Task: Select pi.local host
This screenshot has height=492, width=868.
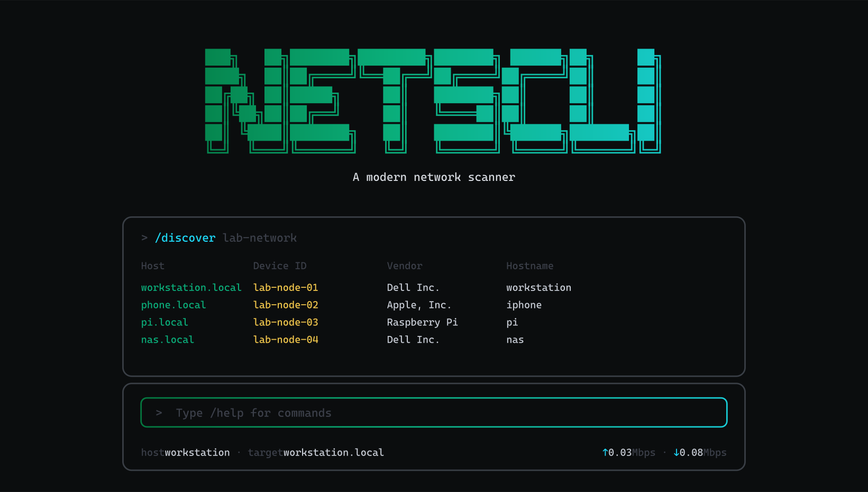Action: tap(165, 323)
